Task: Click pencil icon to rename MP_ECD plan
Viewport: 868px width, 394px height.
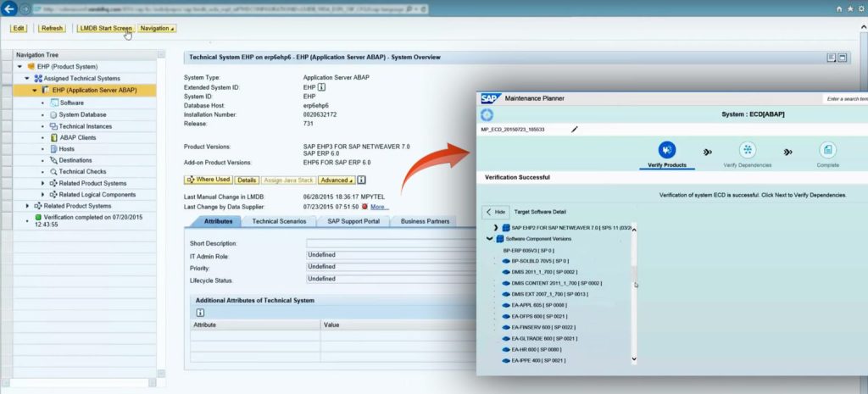Action: point(575,130)
